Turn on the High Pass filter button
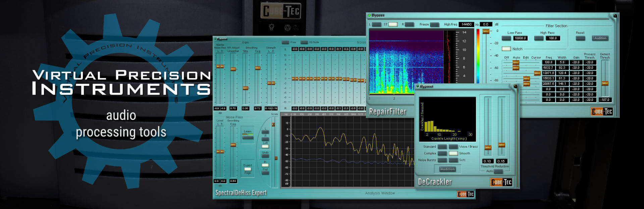Image resolution: width=644 pixels, height=209 pixels. (x=539, y=38)
